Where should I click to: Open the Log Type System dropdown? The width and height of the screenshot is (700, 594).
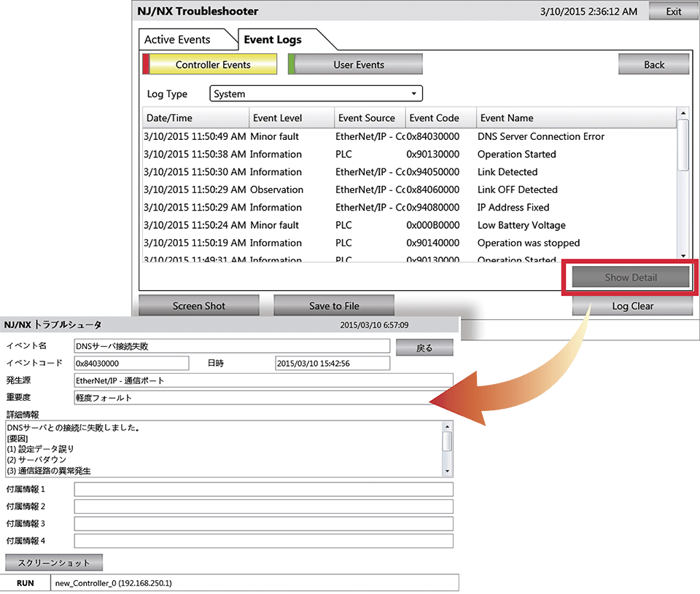[316, 94]
